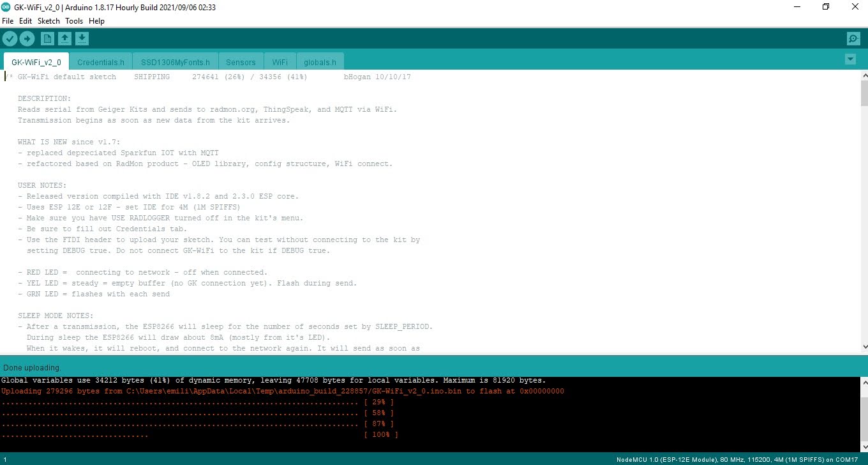Screen dimensions: 868x465
Task: Click the Verify sketch checkmark icon
Action: (x=10, y=39)
